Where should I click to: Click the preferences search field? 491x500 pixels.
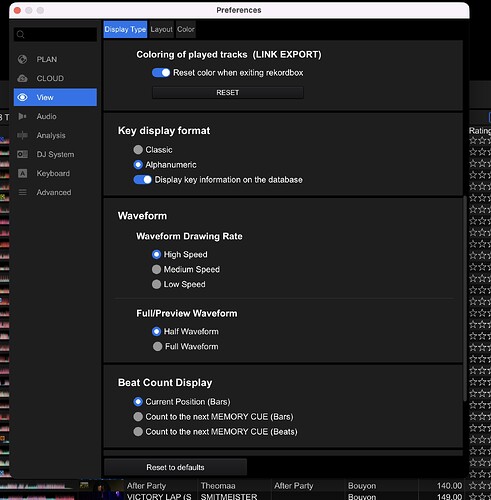tap(55, 34)
